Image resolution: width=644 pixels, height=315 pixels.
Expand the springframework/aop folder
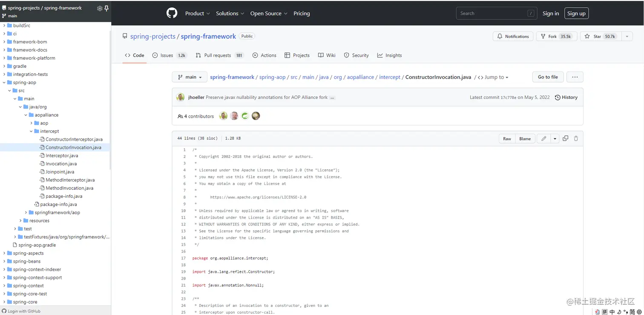[x=26, y=213]
